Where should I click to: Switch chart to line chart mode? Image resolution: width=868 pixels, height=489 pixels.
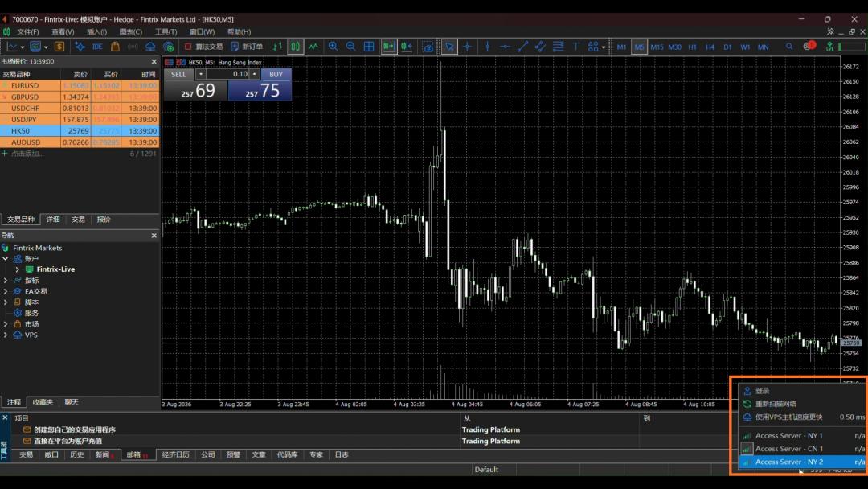(x=313, y=47)
